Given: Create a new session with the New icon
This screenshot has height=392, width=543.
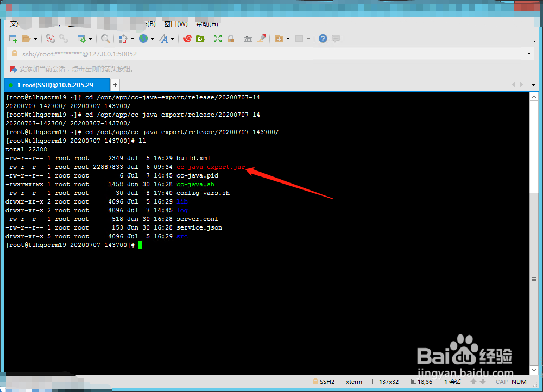Looking at the screenshot, I should tap(13, 39).
